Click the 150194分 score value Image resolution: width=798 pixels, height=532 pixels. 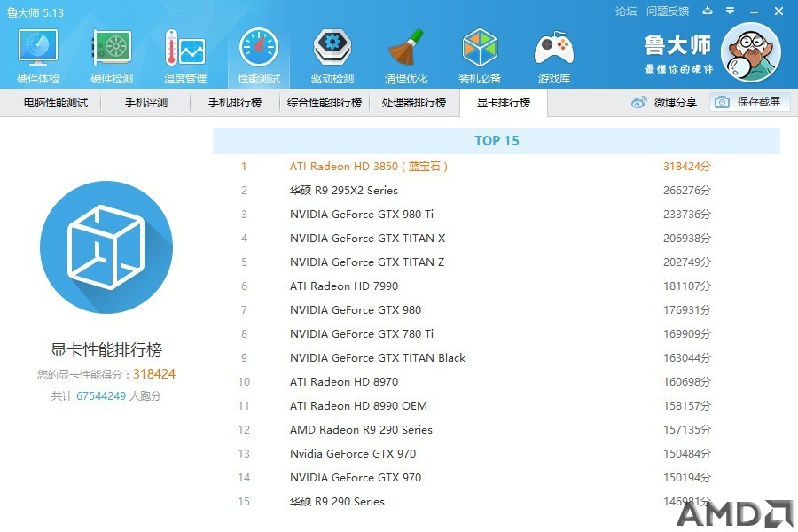click(x=687, y=478)
